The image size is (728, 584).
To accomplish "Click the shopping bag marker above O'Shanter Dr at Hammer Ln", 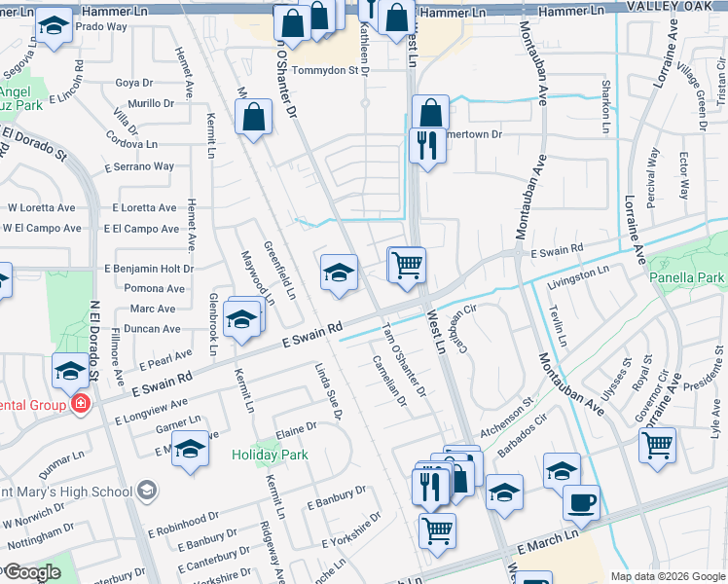I will coord(292,24).
